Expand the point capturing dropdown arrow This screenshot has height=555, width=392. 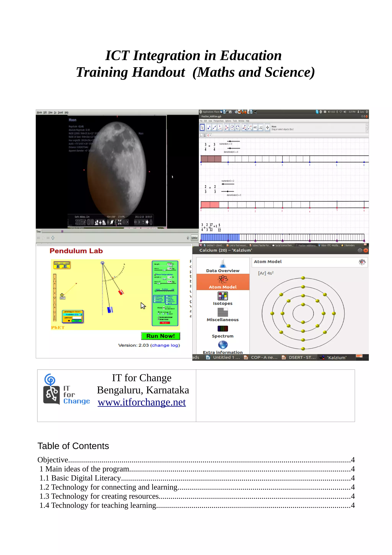210,135
